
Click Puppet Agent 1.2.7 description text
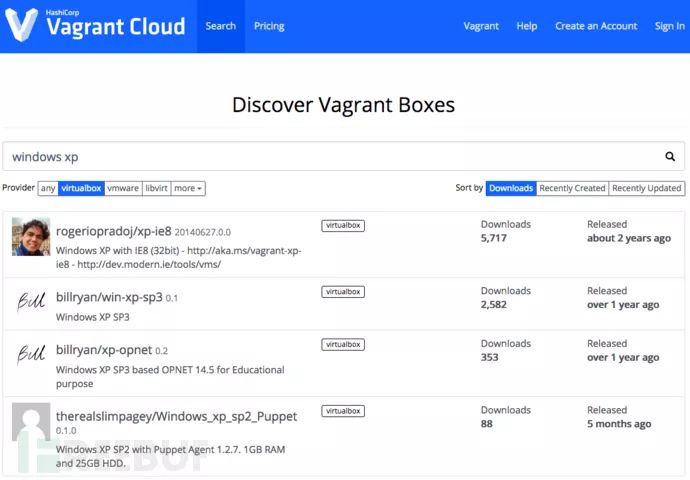(x=170, y=456)
